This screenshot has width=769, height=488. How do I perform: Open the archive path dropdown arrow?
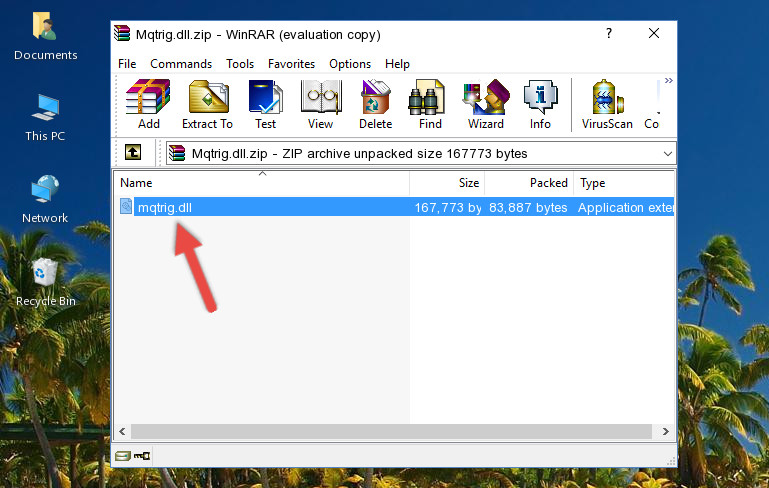point(667,154)
